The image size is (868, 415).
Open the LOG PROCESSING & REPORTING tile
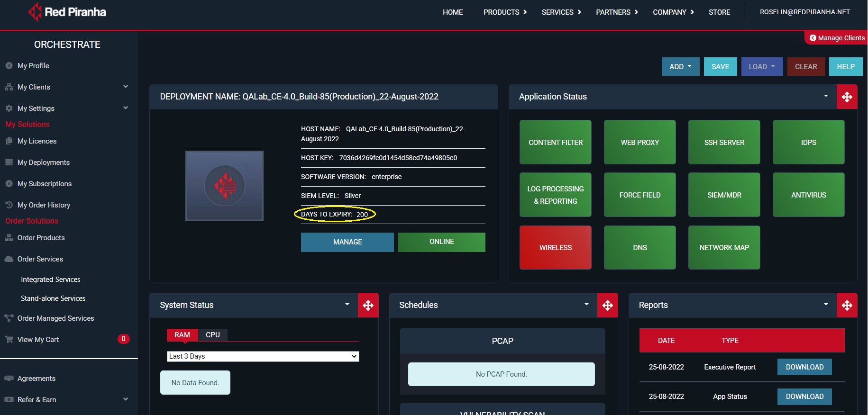556,195
